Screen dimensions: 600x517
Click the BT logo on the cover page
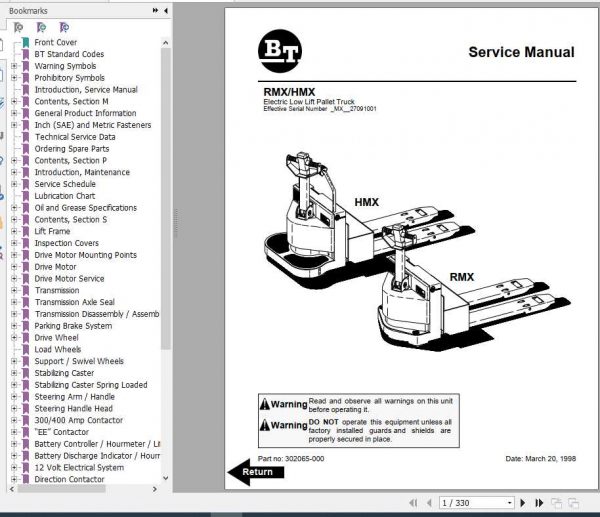[280, 51]
